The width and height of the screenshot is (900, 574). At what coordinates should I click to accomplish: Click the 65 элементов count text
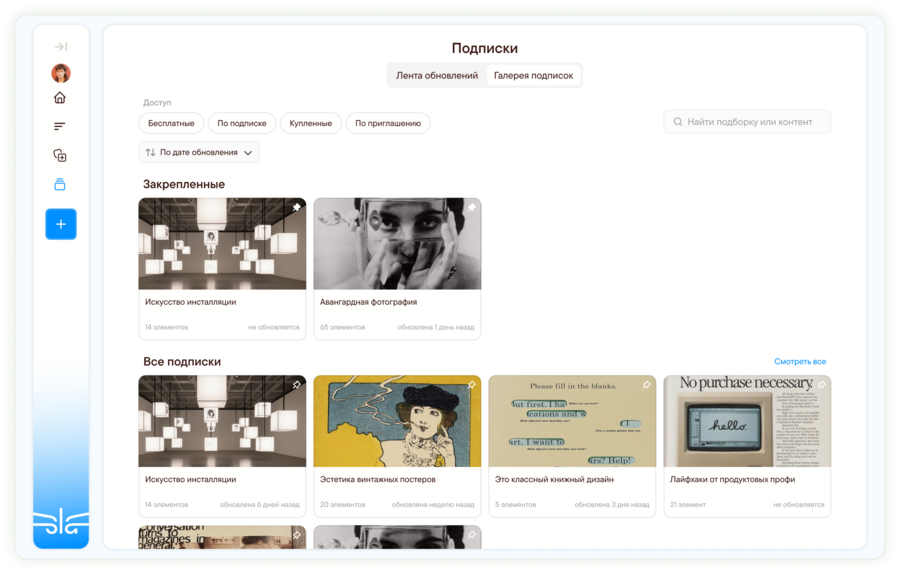pyautogui.click(x=343, y=327)
